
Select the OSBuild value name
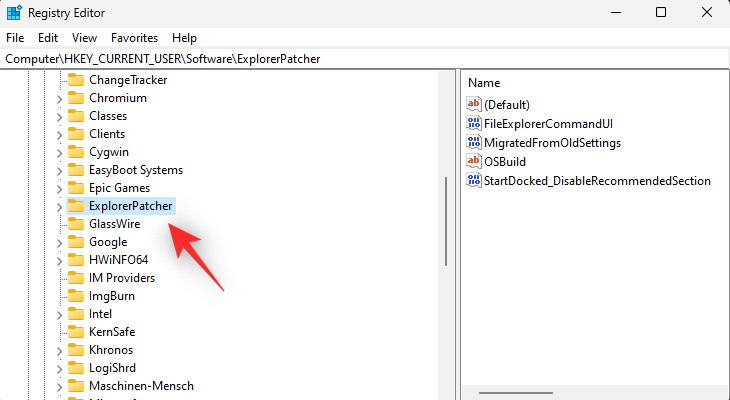[x=505, y=162]
